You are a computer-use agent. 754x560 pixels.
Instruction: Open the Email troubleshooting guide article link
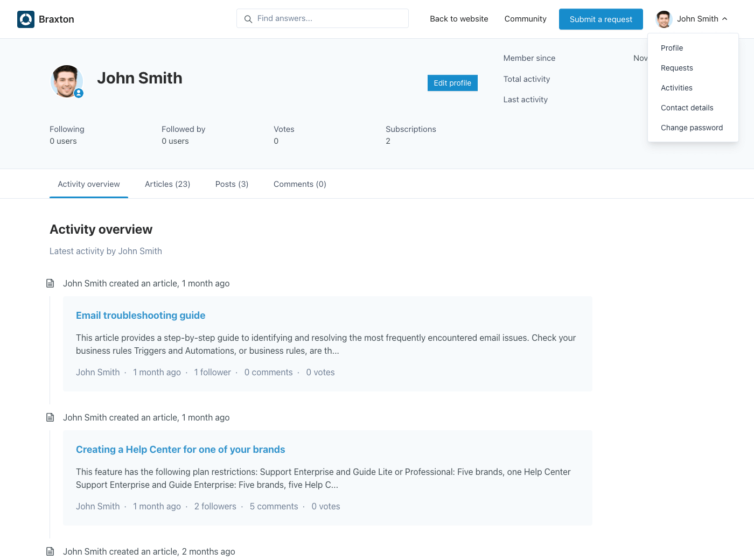(141, 316)
